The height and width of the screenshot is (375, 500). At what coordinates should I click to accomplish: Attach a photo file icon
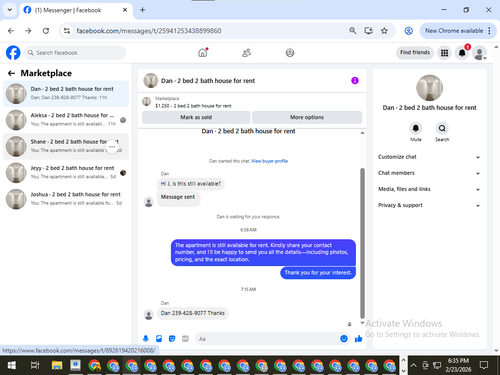click(159, 339)
